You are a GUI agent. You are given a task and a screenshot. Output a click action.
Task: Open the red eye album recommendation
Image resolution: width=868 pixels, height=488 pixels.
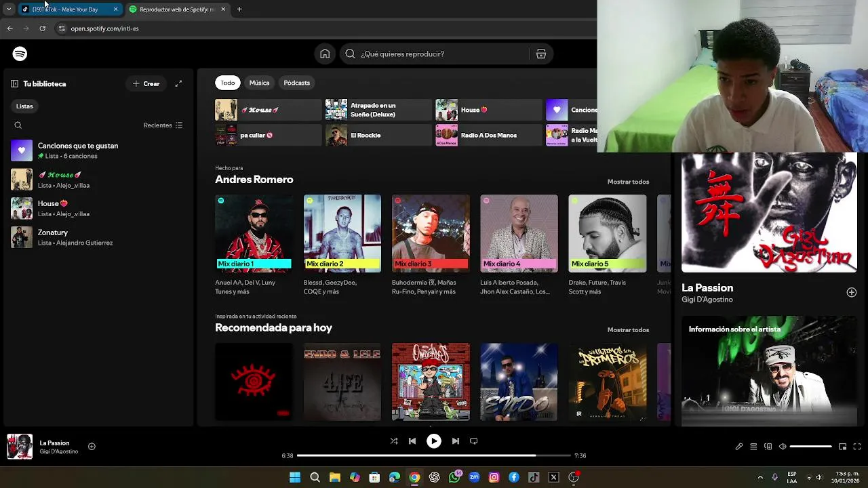tap(254, 382)
